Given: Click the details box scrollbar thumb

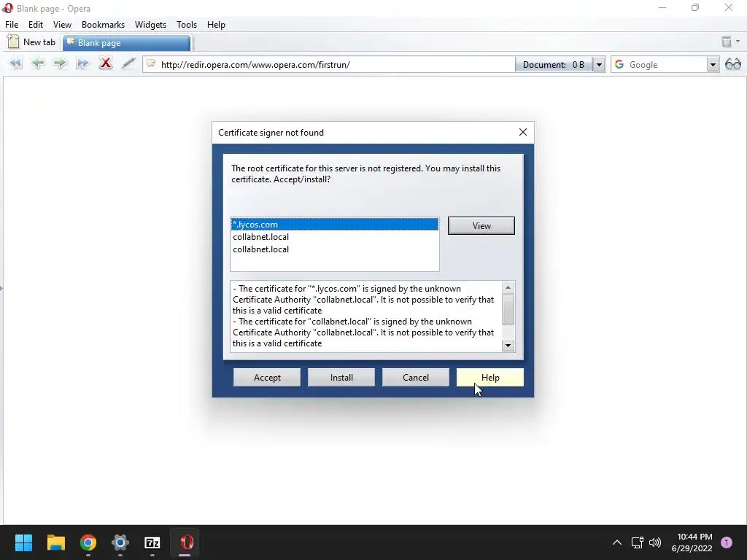Looking at the screenshot, I should [508, 309].
